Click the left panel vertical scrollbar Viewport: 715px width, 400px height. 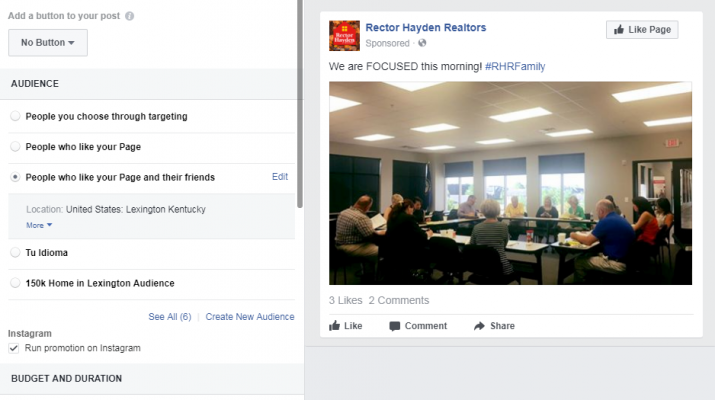[x=300, y=104]
